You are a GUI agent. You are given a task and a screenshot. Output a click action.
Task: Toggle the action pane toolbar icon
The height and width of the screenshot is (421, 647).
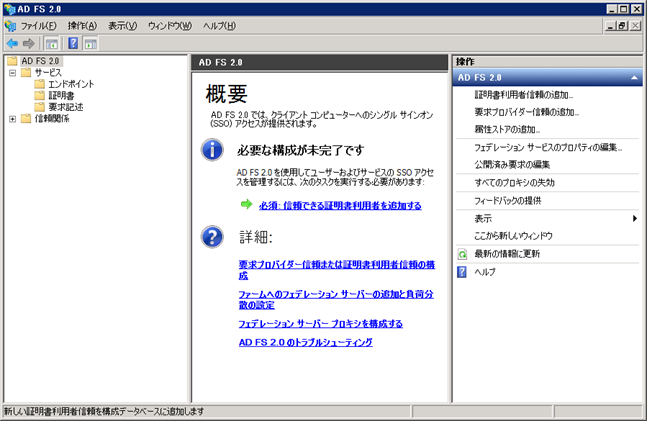click(x=91, y=43)
